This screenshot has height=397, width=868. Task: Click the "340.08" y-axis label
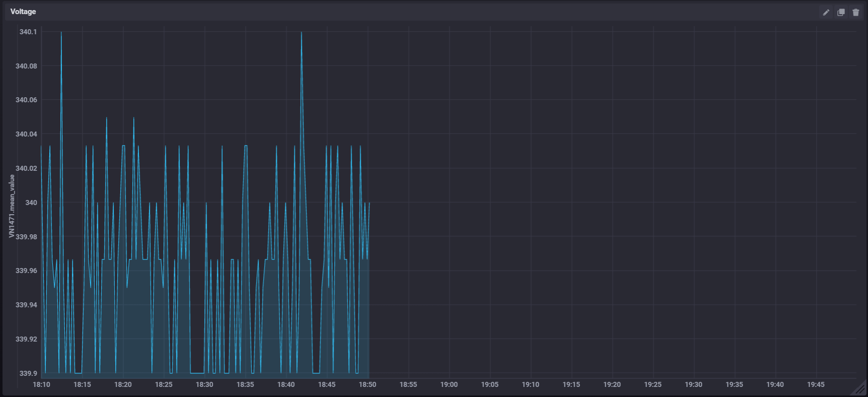pyautogui.click(x=26, y=66)
